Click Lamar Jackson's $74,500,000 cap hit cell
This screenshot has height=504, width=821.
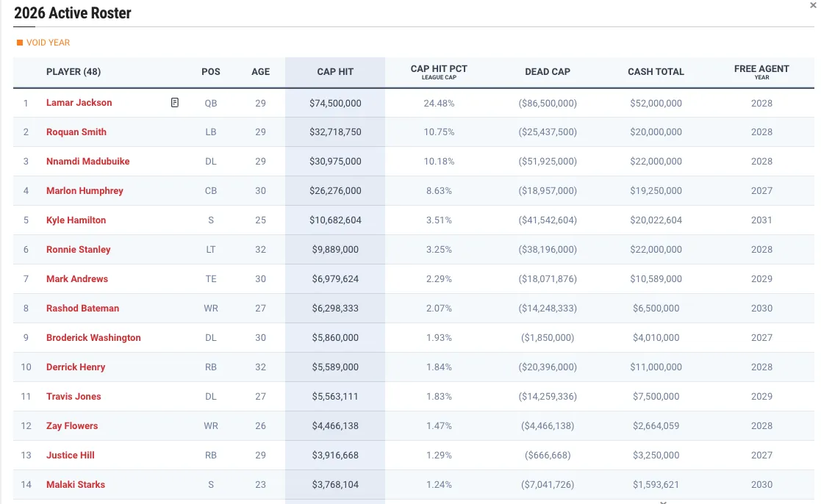pos(335,104)
